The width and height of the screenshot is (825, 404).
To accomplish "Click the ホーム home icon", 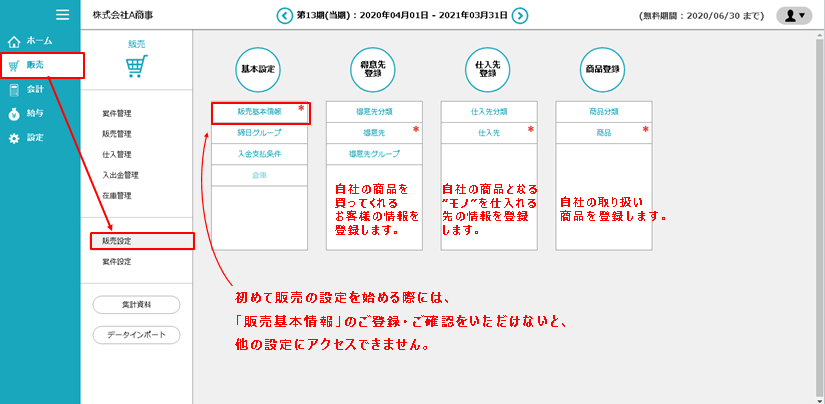I will point(14,42).
